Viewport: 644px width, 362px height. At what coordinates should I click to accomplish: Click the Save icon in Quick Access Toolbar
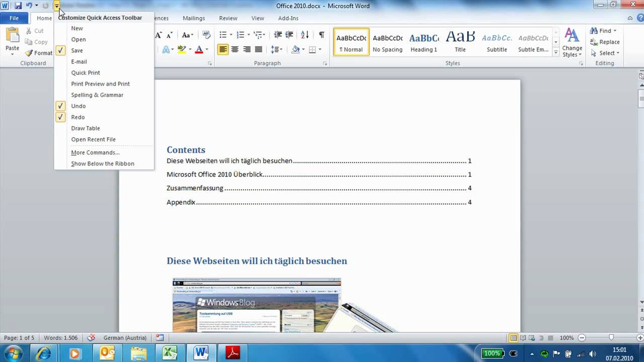[18, 6]
